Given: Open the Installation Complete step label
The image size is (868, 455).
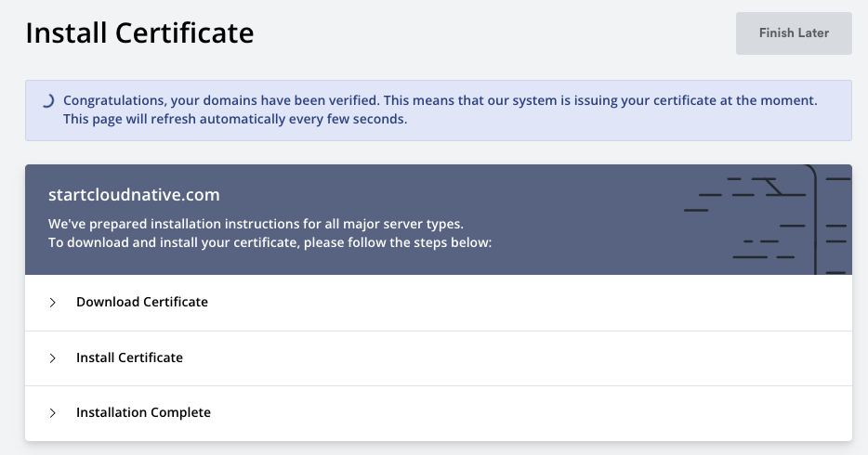Looking at the screenshot, I should pyautogui.click(x=143, y=412).
